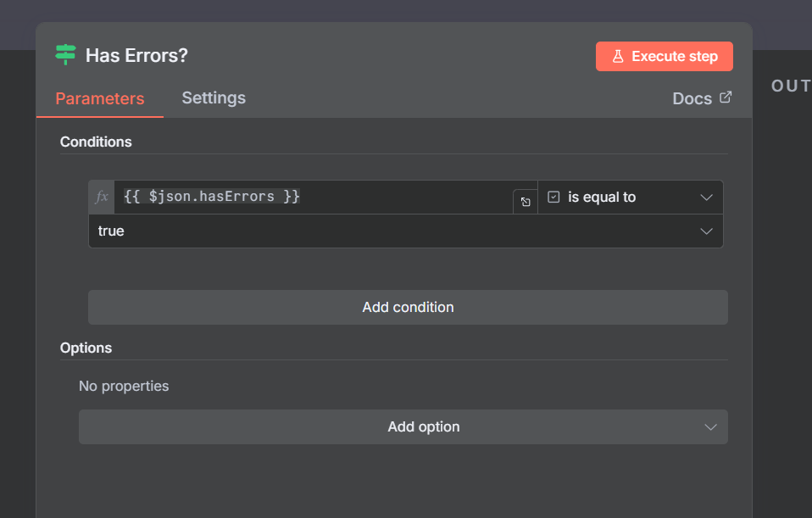Open the Add option dropdown

click(x=403, y=426)
